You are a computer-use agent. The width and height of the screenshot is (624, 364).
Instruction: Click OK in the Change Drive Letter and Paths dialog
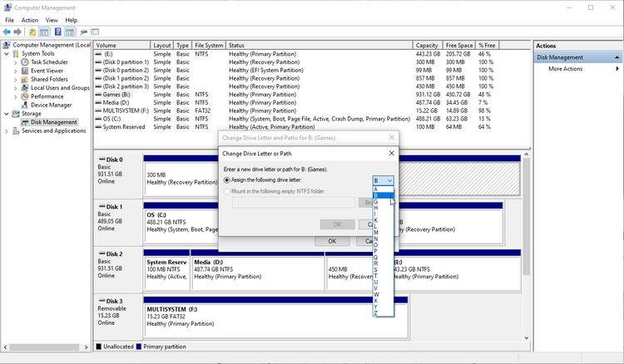(x=332, y=241)
